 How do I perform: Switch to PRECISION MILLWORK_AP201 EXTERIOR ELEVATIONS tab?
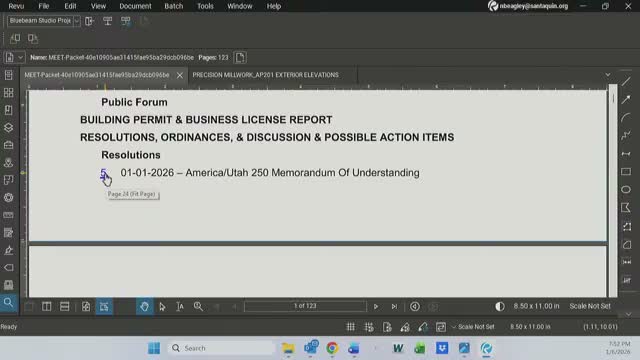(x=265, y=75)
